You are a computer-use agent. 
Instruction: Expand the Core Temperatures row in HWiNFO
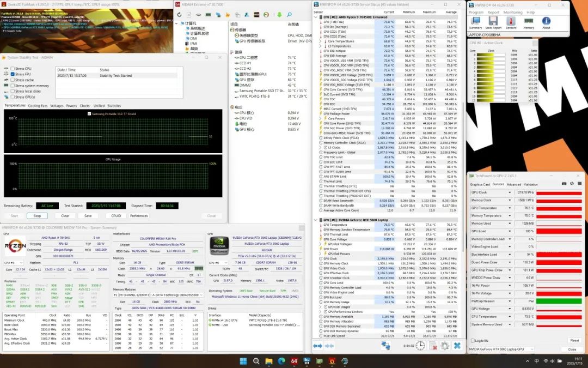pyautogui.click(x=321, y=41)
